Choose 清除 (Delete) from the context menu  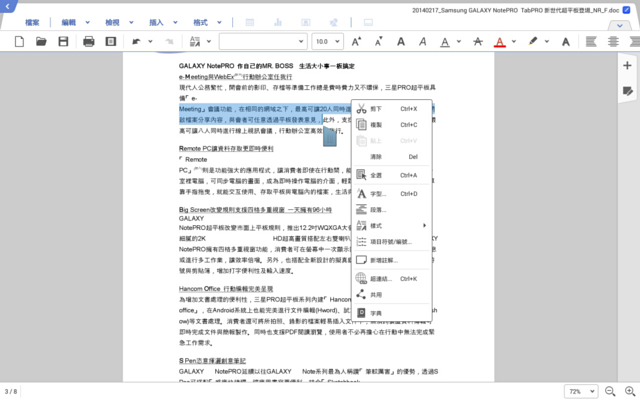tap(391, 157)
